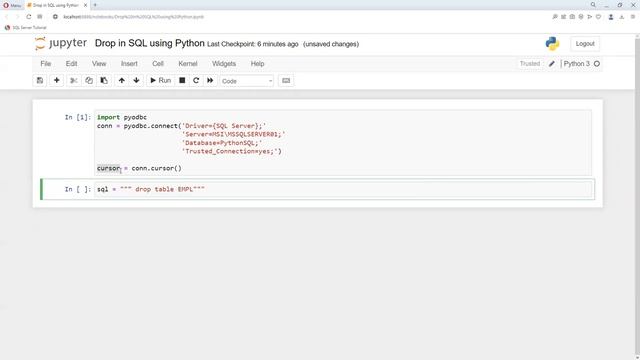Click the 'Trusted_Connection=yes;' string line
Screen dimensions: 640x360
pos(232,151)
